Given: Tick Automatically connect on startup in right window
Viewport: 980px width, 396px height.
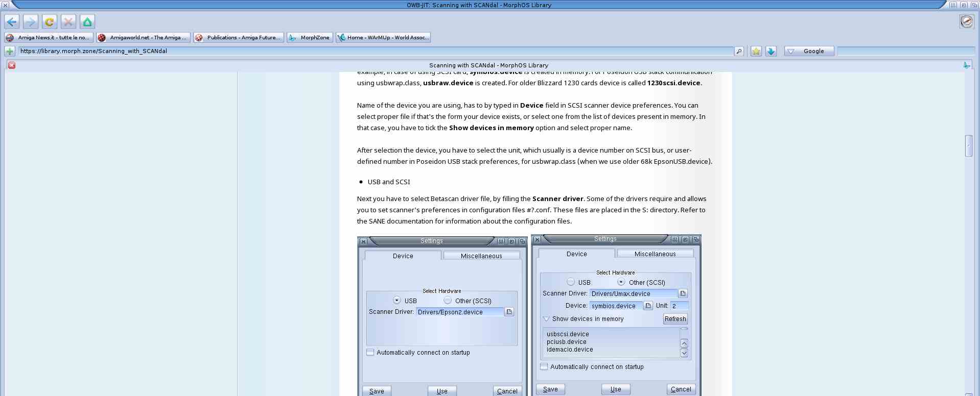Looking at the screenshot, I should coord(544,366).
